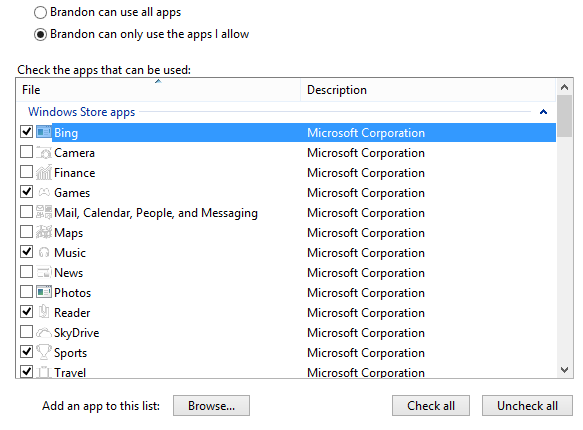
Task: Select the Games controller icon
Action: pos(44,193)
